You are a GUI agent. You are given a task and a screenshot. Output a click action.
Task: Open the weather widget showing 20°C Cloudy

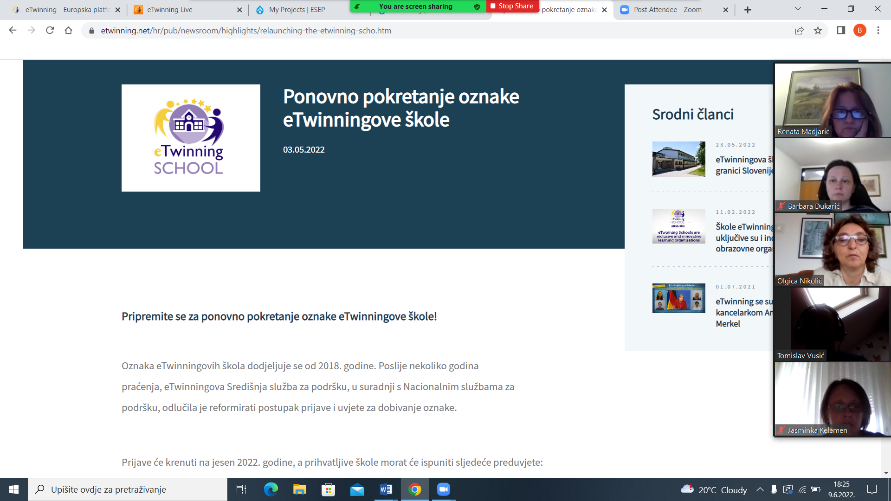(x=714, y=489)
